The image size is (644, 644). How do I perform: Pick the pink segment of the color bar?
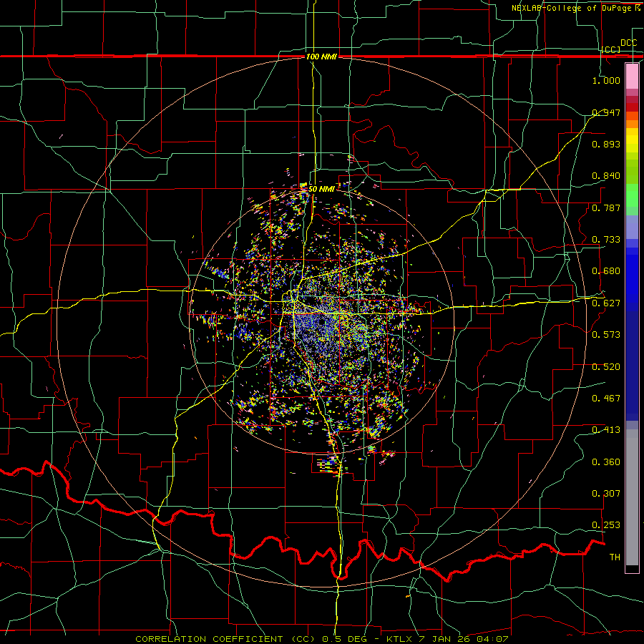pos(632,77)
